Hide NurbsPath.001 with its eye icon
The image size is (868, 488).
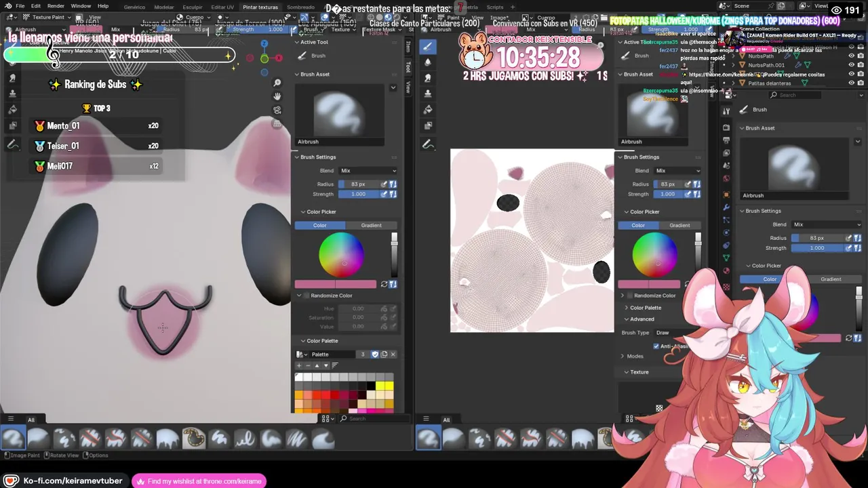851,65
